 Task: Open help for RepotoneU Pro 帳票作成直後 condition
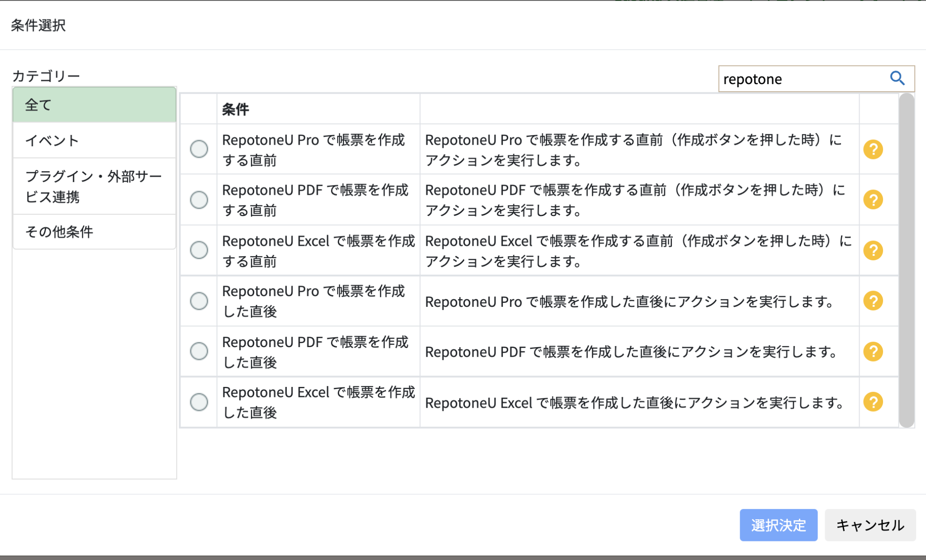[874, 301]
